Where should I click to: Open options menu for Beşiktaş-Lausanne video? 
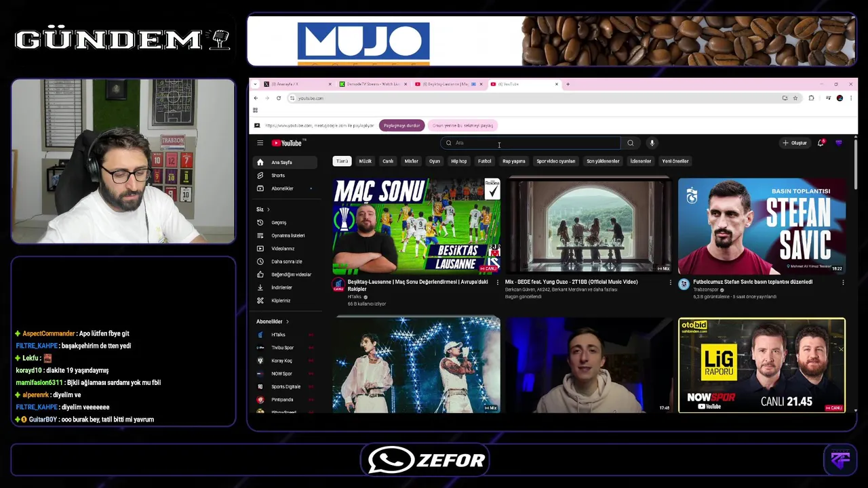pyautogui.click(x=497, y=283)
